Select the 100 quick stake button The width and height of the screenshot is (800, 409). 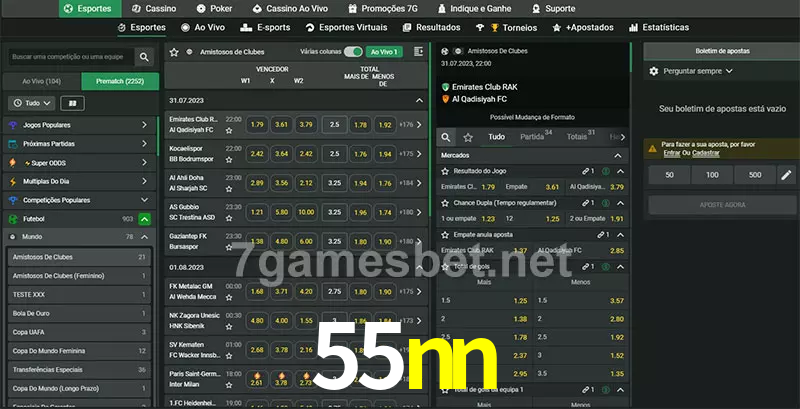point(711,175)
